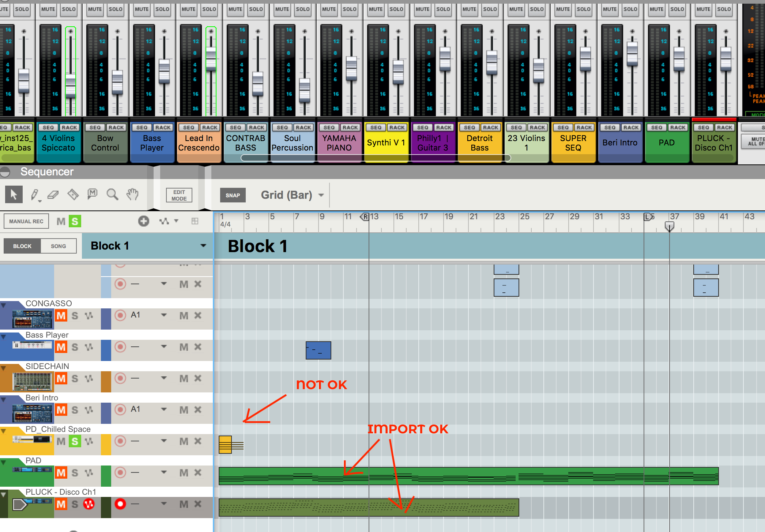Select the CONTRAB BASS channel label

point(246,143)
